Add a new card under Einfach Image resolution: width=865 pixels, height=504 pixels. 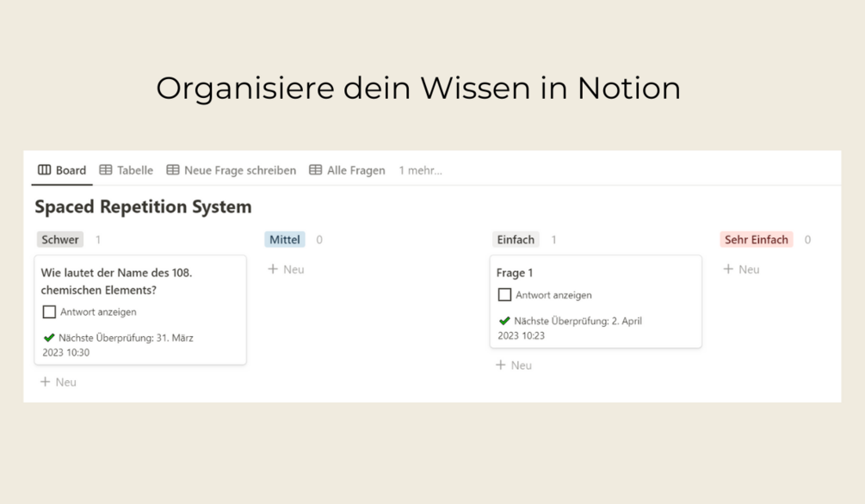[514, 365]
